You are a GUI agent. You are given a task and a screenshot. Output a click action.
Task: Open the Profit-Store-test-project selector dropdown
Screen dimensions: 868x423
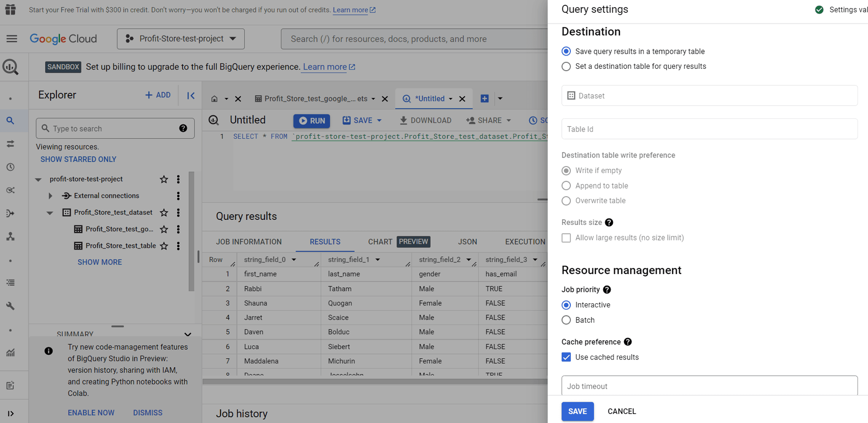181,39
